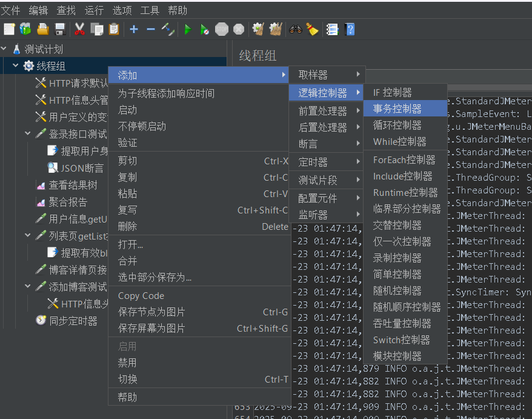The width and height of the screenshot is (532, 419).
Task: Gracefully shutdown test with gray stop icon
Action: [x=237, y=28]
